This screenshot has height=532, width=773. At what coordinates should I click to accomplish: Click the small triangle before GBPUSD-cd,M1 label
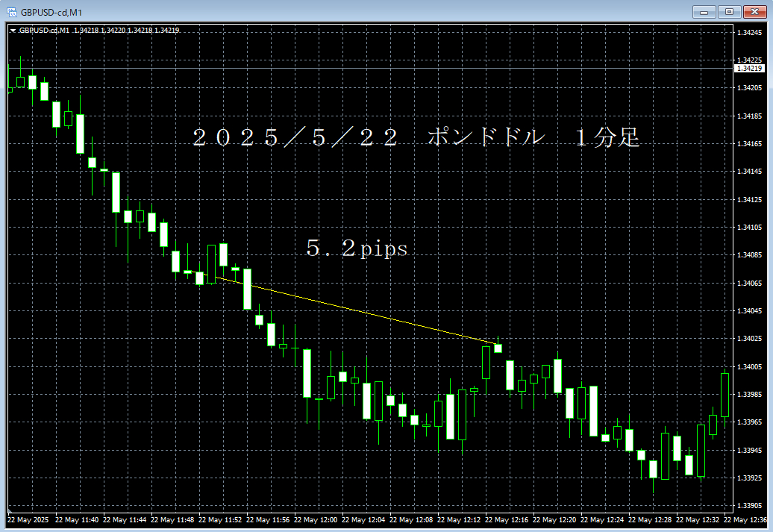13,31
